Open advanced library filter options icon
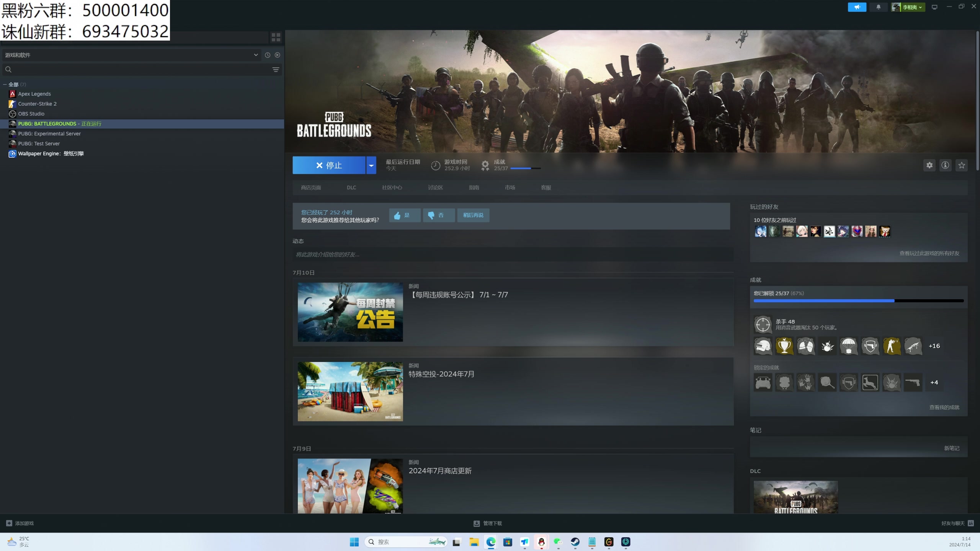 tap(276, 70)
